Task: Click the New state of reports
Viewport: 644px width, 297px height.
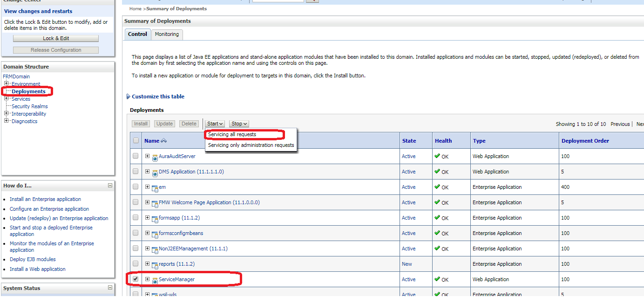Action: point(407,264)
